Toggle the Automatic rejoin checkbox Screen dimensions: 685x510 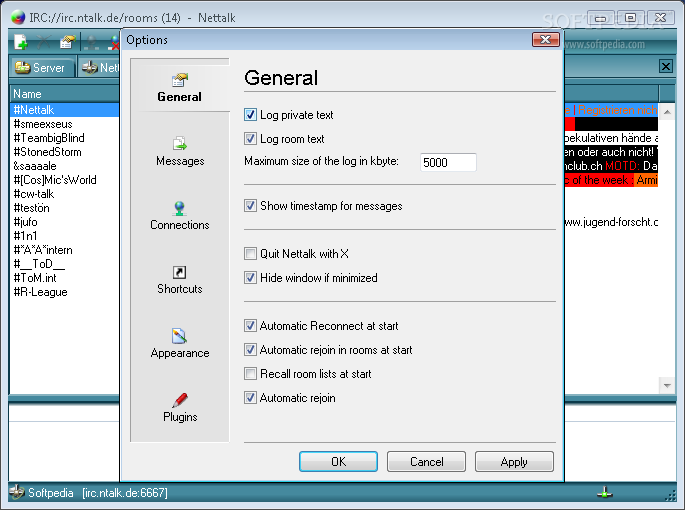coord(250,398)
